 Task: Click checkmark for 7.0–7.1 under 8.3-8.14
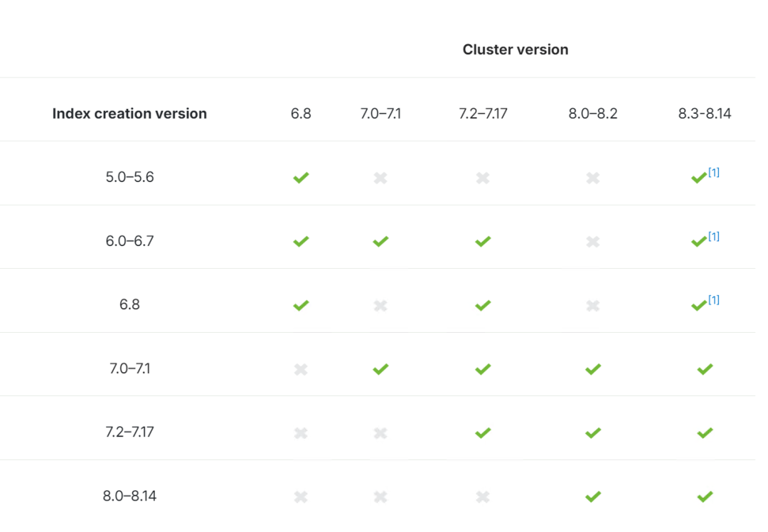(x=705, y=368)
